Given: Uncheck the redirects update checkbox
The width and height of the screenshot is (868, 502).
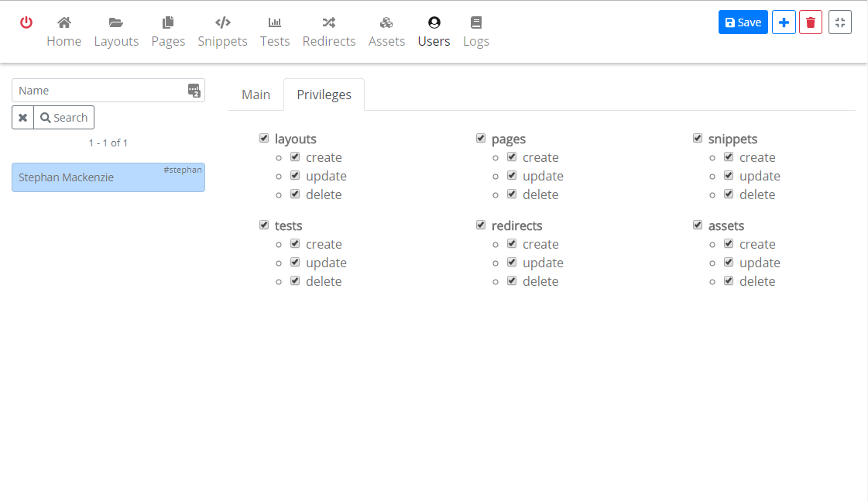Looking at the screenshot, I should 512,262.
